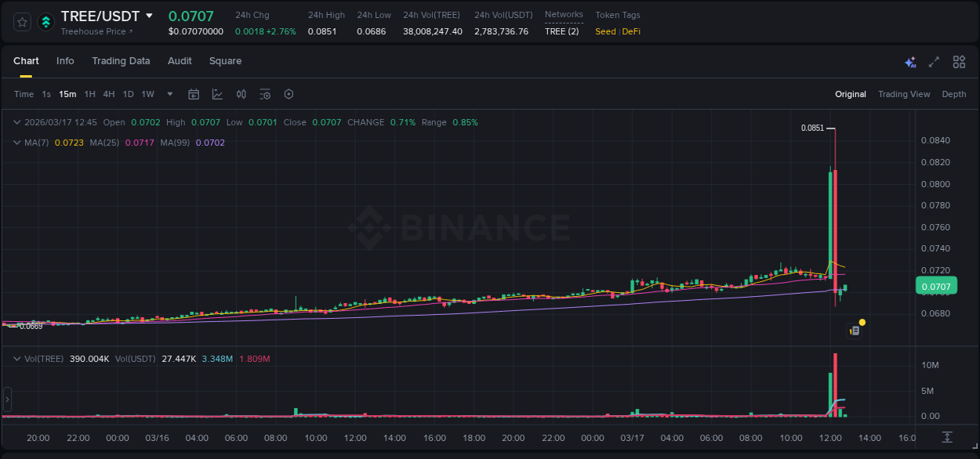Open chart settings via the hexagon icon

click(289, 94)
